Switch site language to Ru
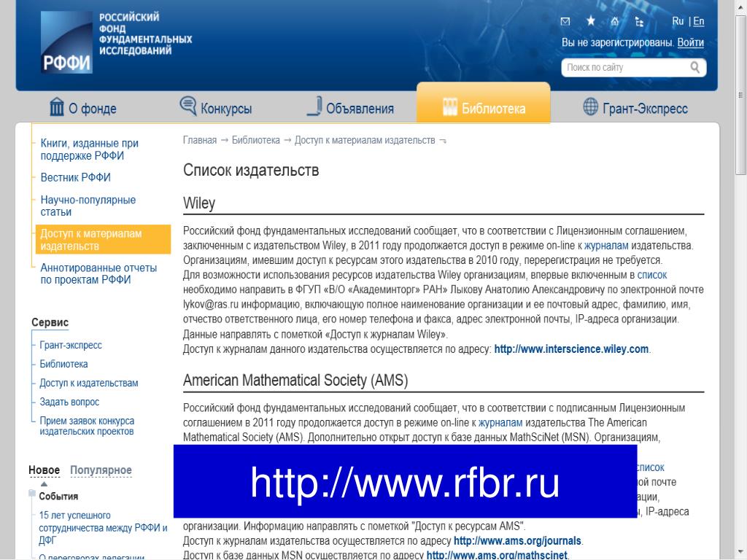 click(678, 21)
